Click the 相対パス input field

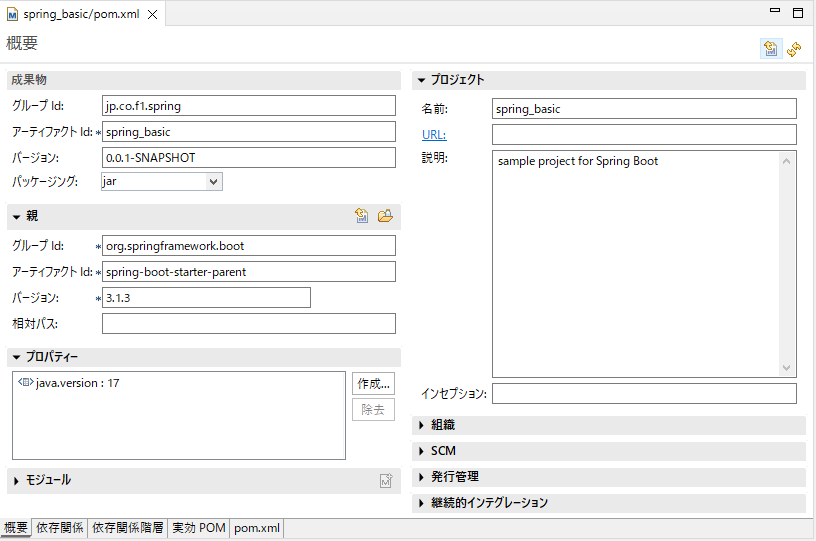point(249,324)
